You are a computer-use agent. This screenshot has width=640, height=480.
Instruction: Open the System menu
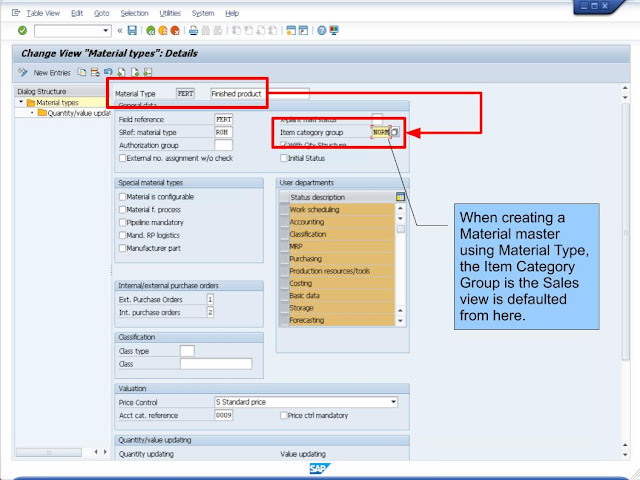point(203,13)
